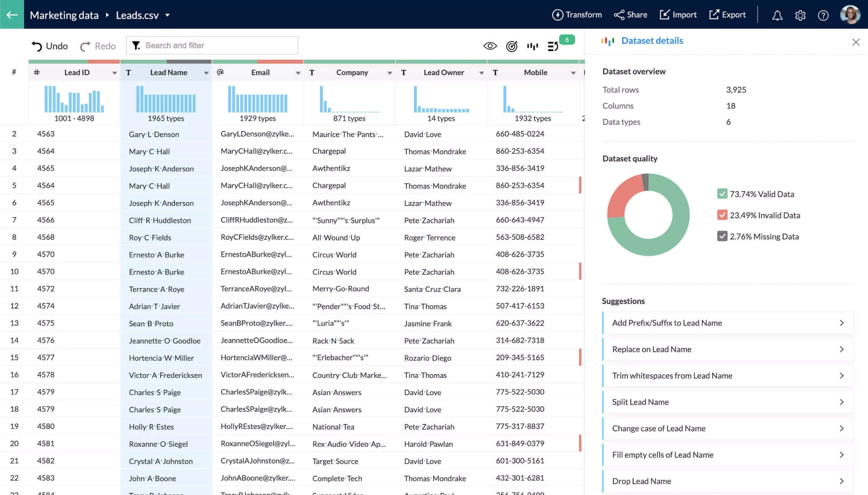Click the eye visibility icon

coord(489,46)
